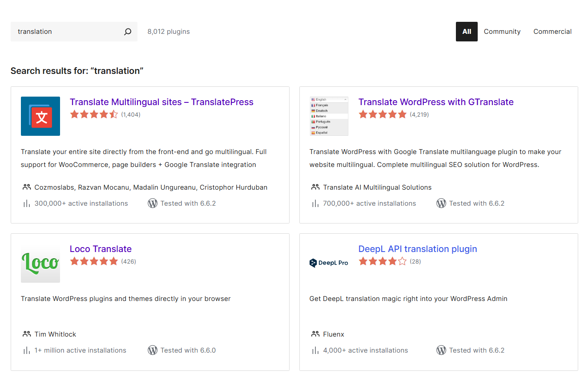Switch to Community filter tab

click(x=502, y=32)
